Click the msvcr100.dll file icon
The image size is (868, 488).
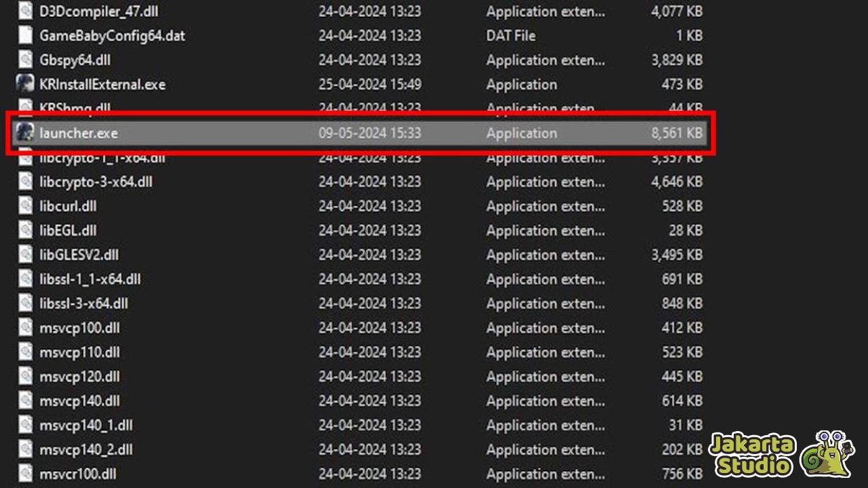[x=25, y=474]
